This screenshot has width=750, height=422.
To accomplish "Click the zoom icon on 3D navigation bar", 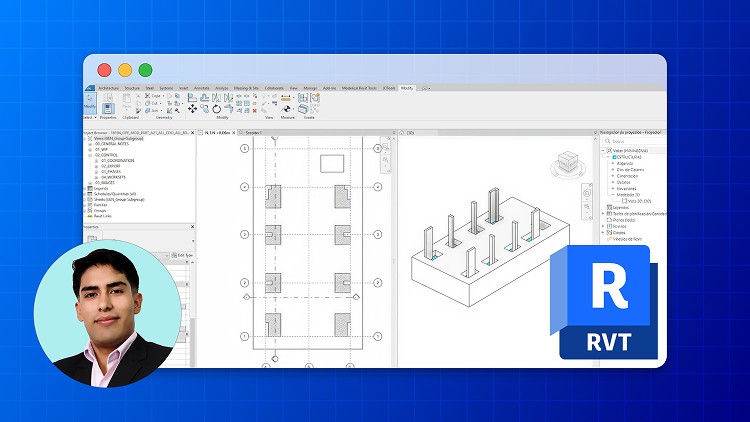I will tap(587, 207).
